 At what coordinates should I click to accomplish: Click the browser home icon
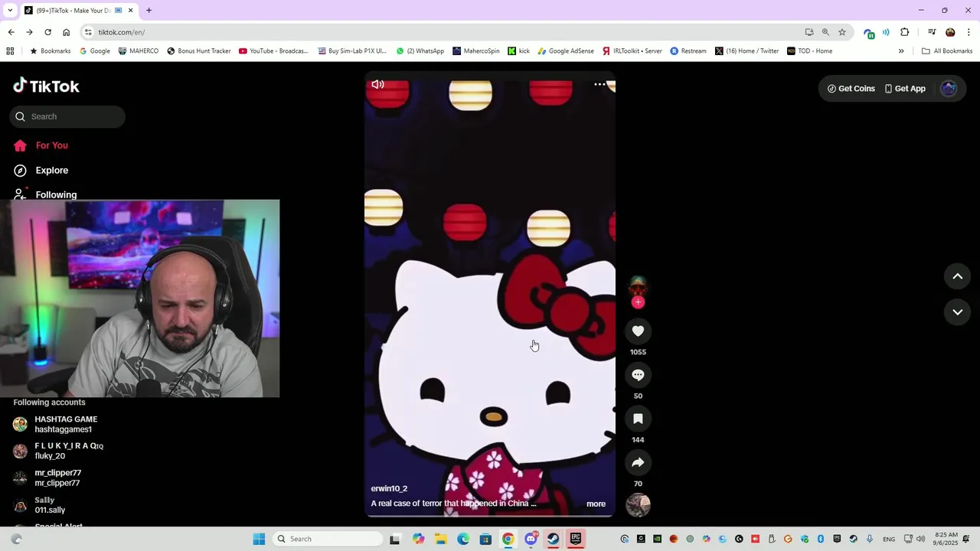point(66,32)
